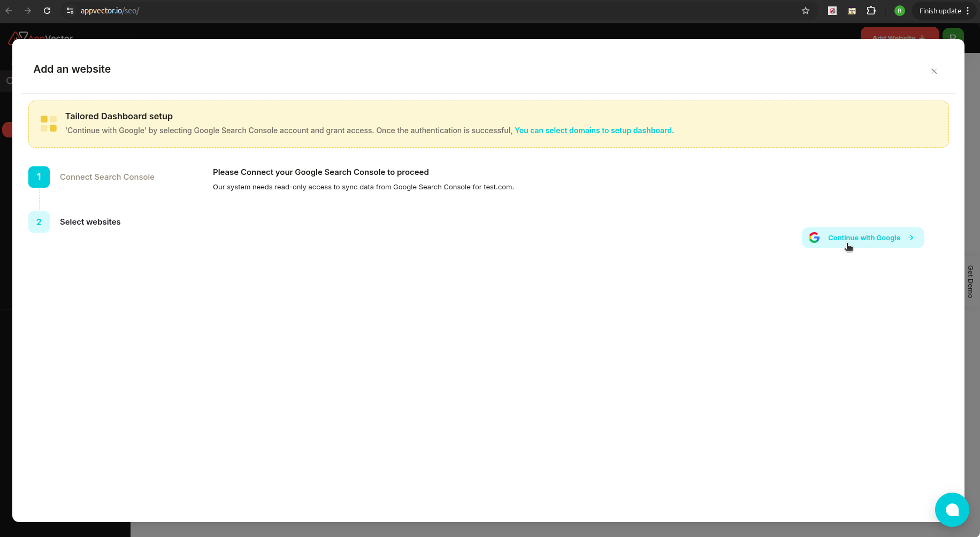Image resolution: width=980 pixels, height=537 pixels.
Task: Click the ad-blocker extension icon
Action: click(x=832, y=11)
